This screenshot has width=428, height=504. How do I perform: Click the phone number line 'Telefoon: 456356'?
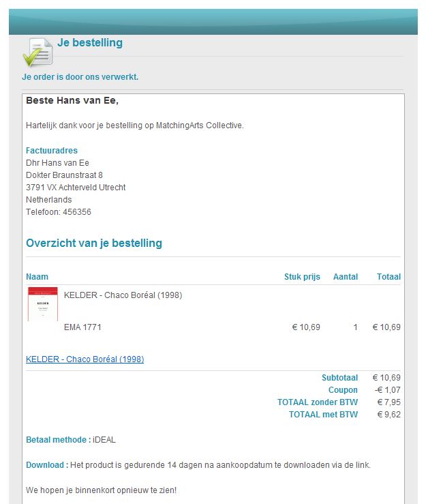(59, 212)
